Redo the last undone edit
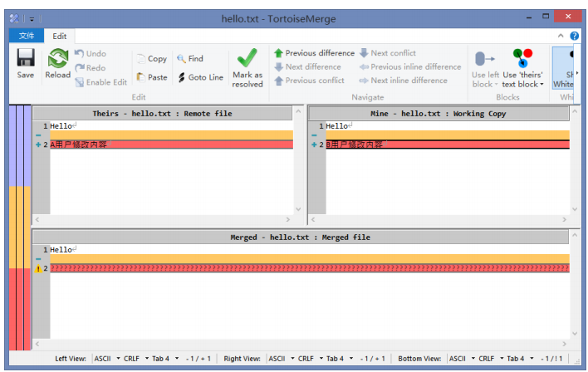This screenshot has height=372, width=588. coord(91,68)
